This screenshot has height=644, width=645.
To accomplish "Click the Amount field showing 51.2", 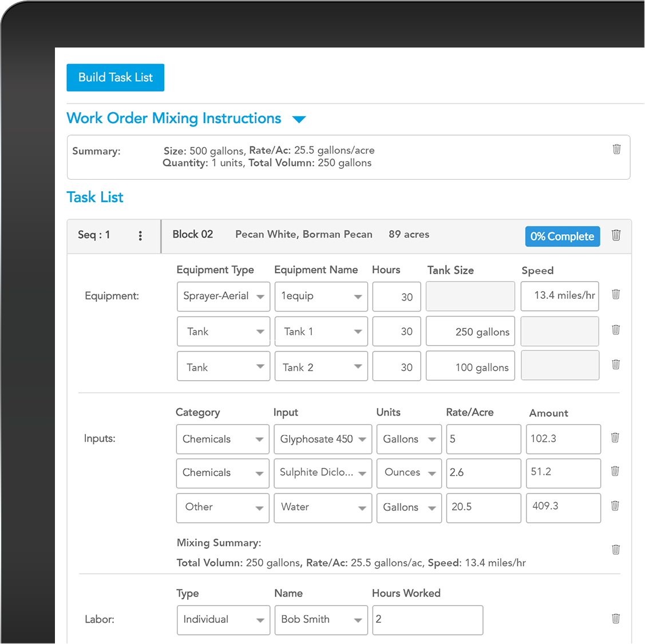I will coord(563,473).
